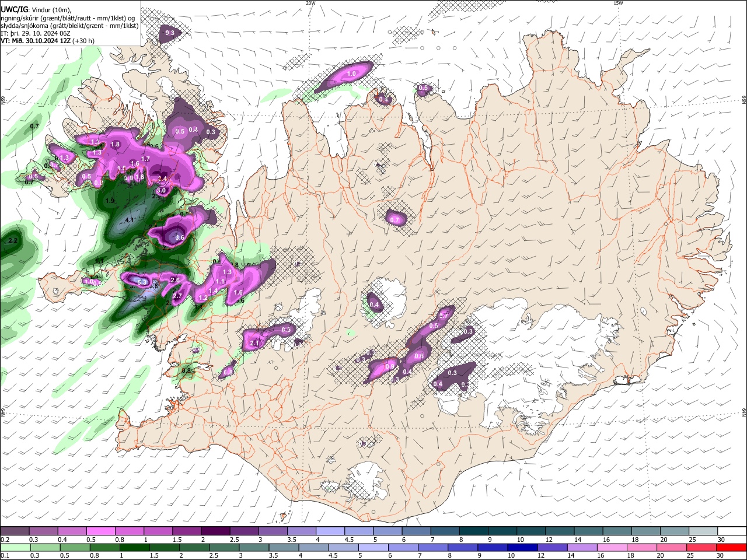Select the bright red 30 swatch in lower legend

732,547
